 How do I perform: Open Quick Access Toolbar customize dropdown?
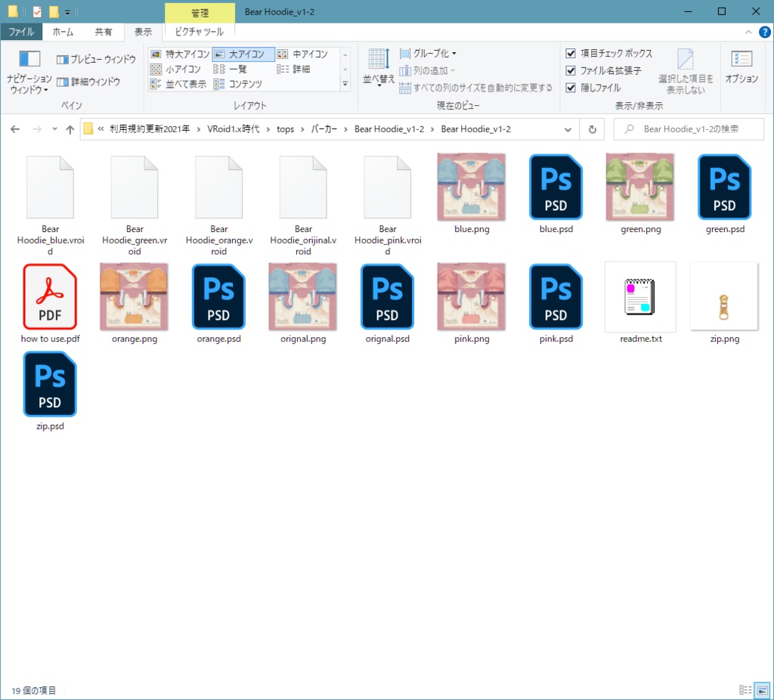(x=67, y=12)
